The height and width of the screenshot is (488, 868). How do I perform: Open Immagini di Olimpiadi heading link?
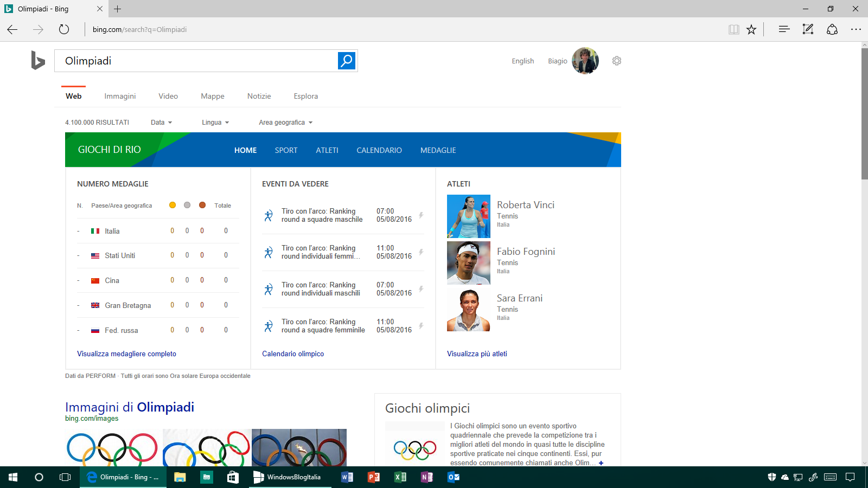(130, 407)
